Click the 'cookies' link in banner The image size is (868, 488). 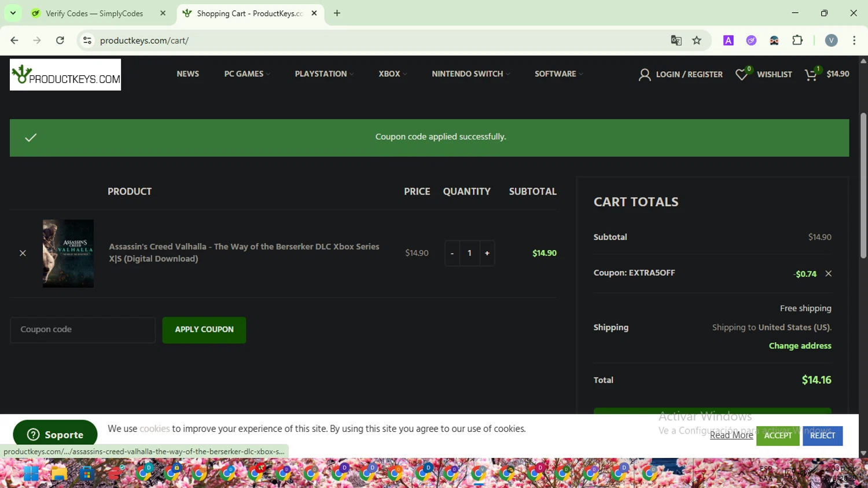coord(155,429)
